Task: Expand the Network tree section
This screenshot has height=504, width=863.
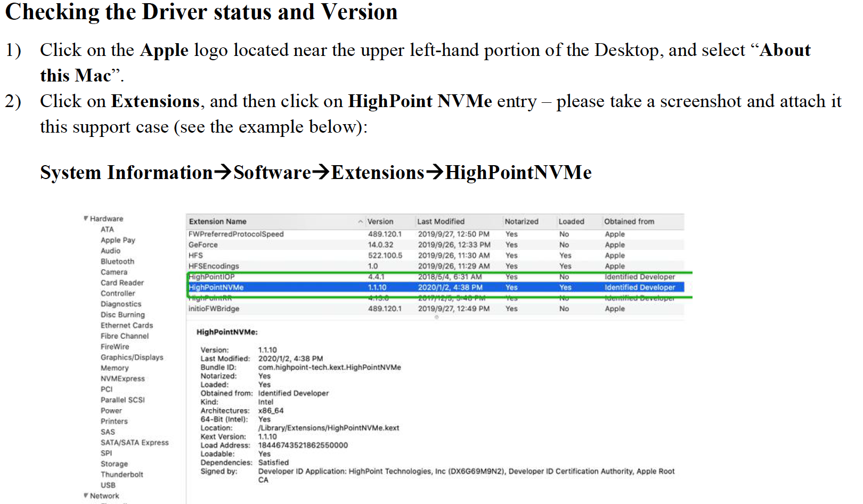Action: click(x=86, y=495)
